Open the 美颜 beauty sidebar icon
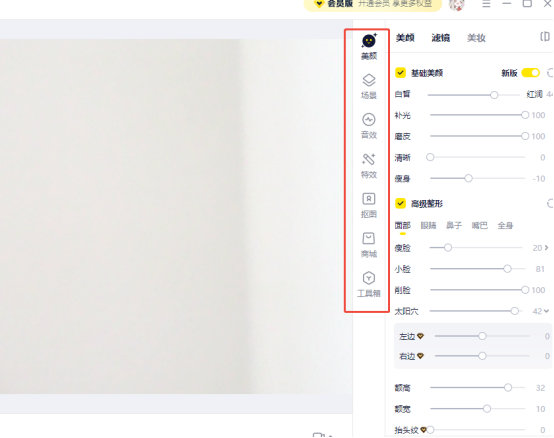This screenshot has height=438, width=554. (369, 47)
